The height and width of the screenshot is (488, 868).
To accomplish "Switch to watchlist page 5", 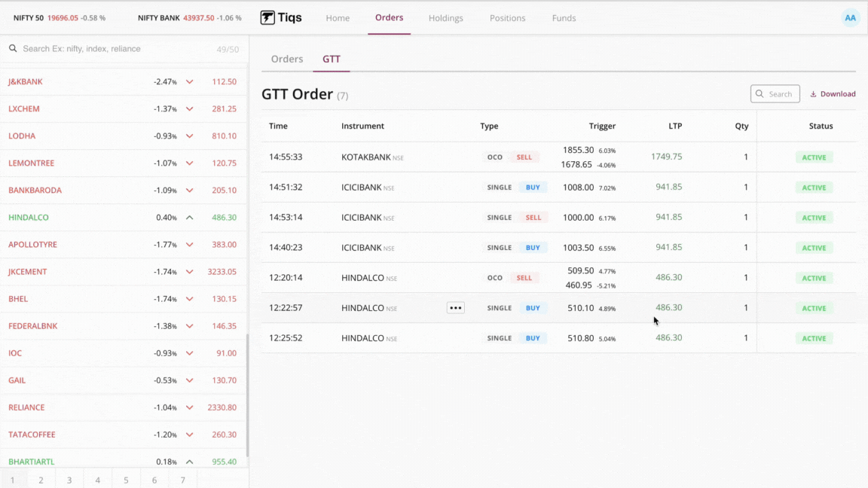I will point(127,480).
